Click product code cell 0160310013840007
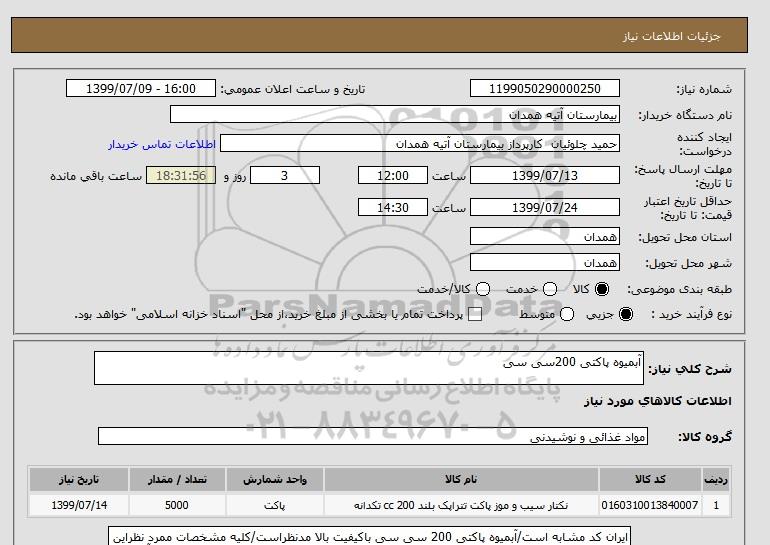The width and height of the screenshot is (770, 545). point(650,505)
